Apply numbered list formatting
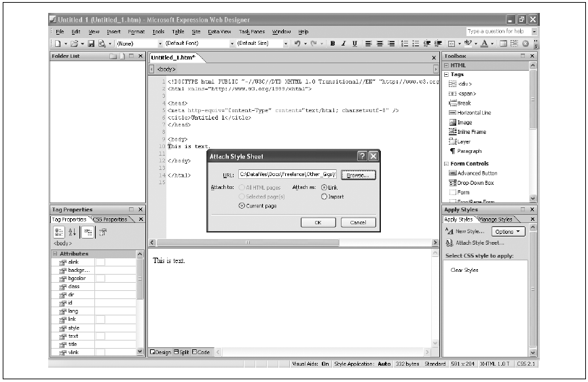 coord(405,44)
